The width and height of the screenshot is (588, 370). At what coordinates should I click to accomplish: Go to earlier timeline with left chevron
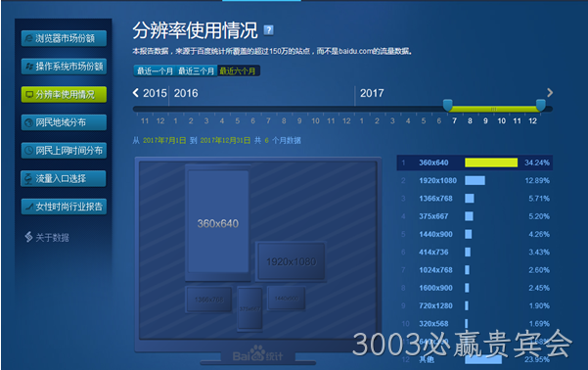click(136, 93)
